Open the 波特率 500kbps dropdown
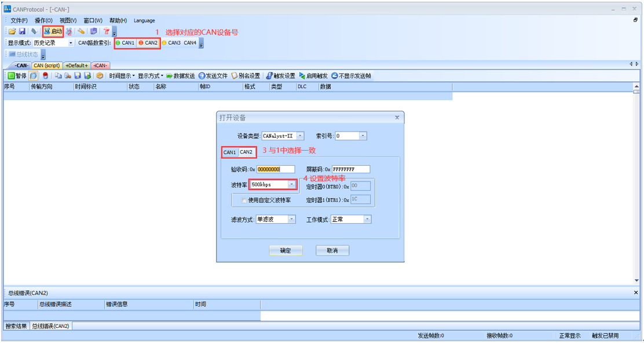This screenshot has width=644, height=343. coord(291,185)
